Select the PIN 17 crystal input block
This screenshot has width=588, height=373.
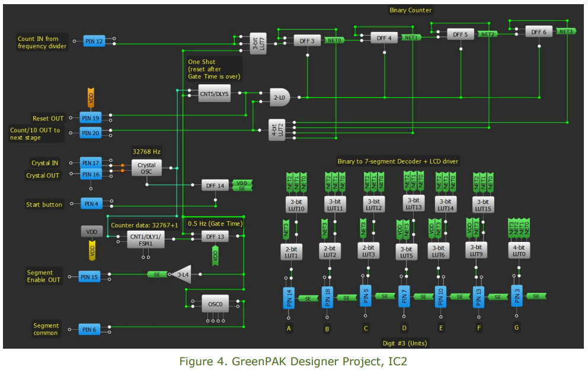click(90, 163)
